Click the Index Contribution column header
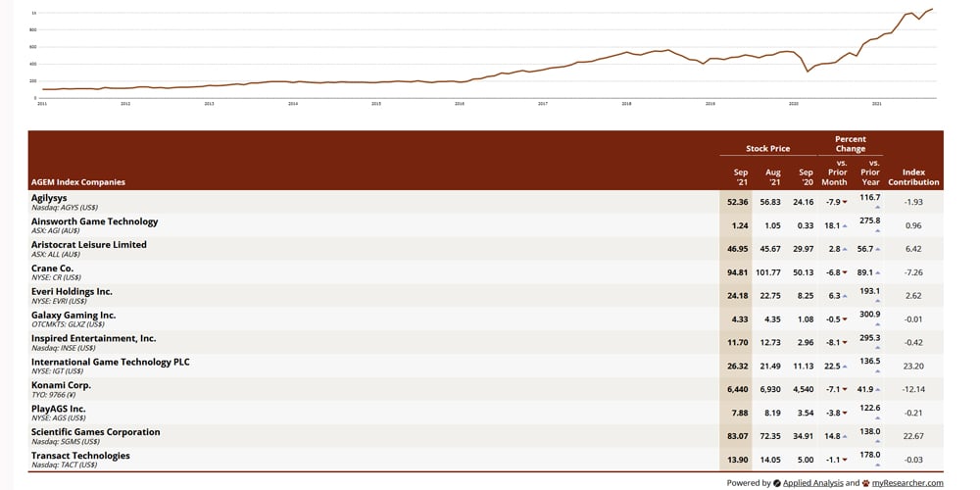 (913, 177)
